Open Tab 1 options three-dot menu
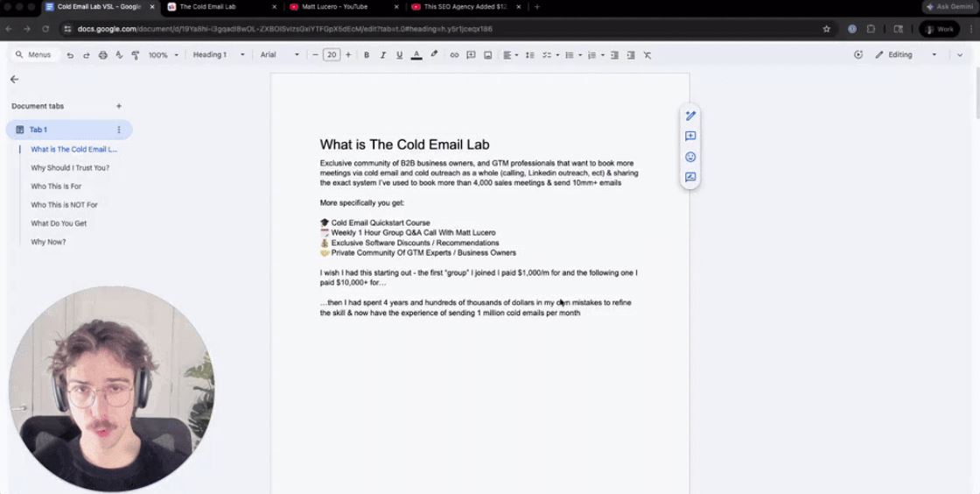Screen dimensions: 980x494 tap(119, 130)
